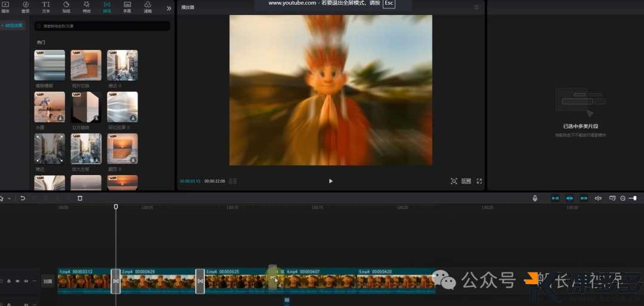This screenshot has width=644, height=306.
Task: Toggle auto-snapping in timeline toolbar
Action: [569, 198]
